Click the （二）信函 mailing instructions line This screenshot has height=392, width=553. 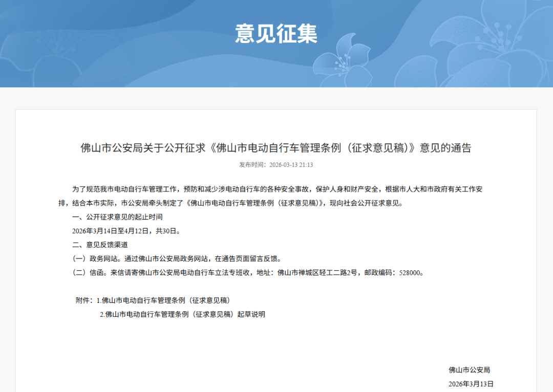248,272
